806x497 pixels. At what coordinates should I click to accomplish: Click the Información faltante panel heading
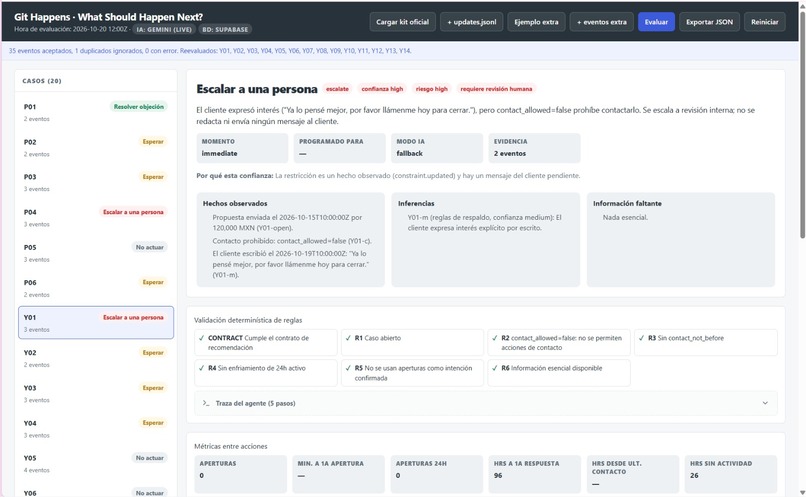pyautogui.click(x=627, y=204)
